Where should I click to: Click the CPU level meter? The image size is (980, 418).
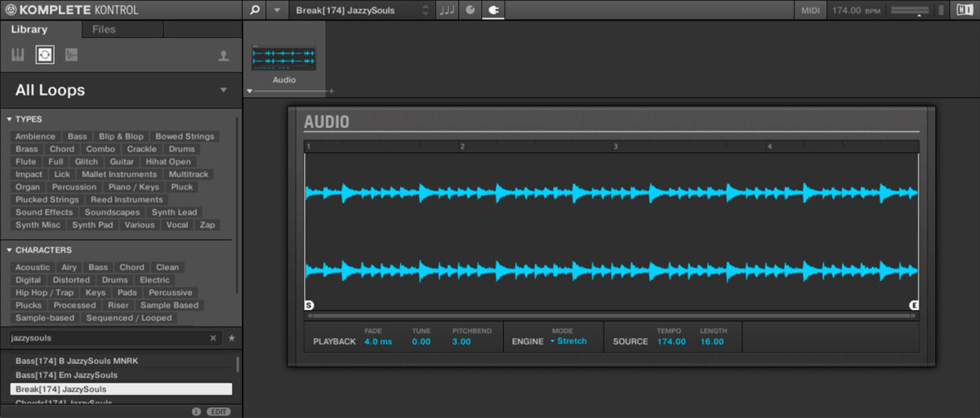point(941,10)
